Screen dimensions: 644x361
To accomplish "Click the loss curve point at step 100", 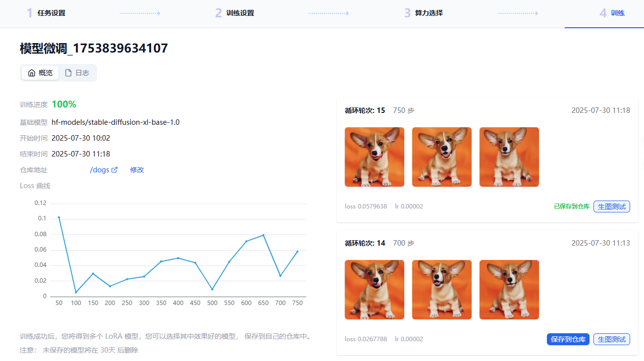I will [76, 292].
